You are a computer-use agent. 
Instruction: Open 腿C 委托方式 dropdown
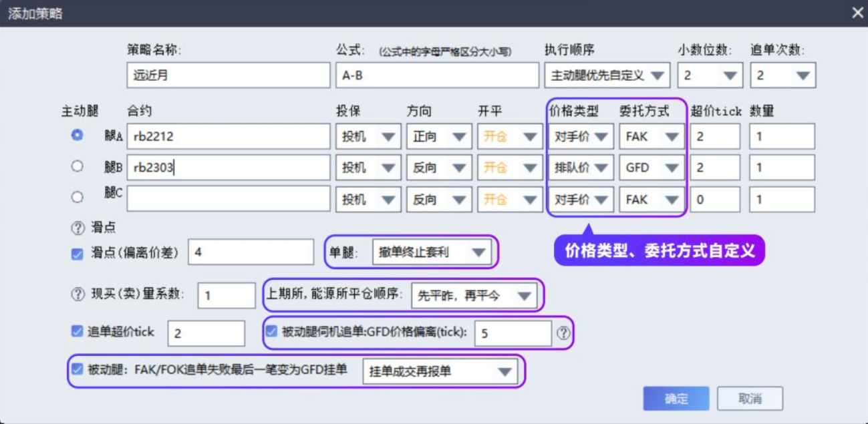click(x=652, y=199)
